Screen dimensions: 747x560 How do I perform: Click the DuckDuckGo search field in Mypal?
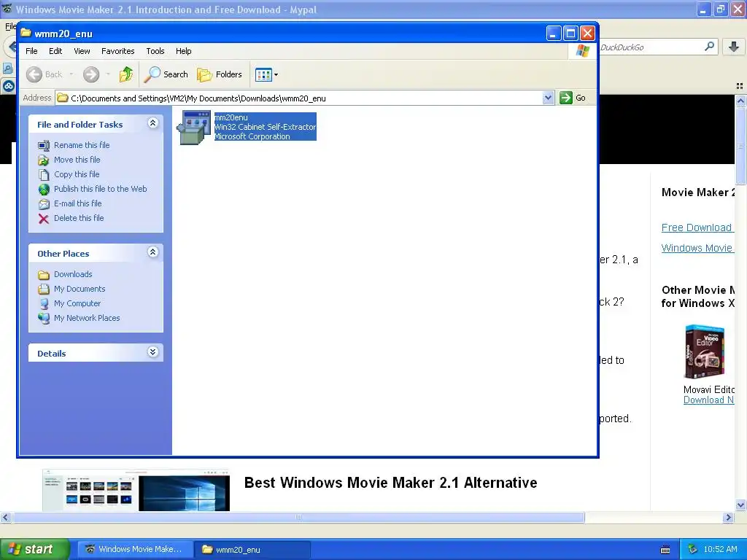[650, 47]
